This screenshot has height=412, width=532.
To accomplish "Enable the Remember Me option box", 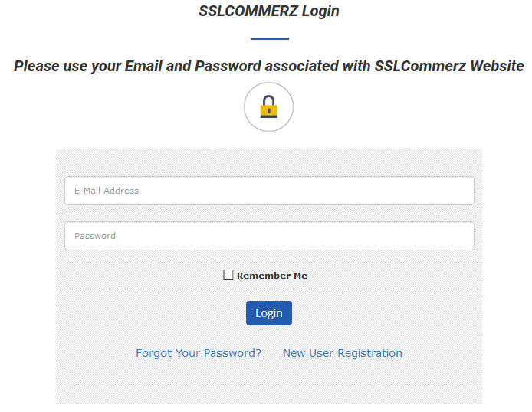I will point(228,275).
